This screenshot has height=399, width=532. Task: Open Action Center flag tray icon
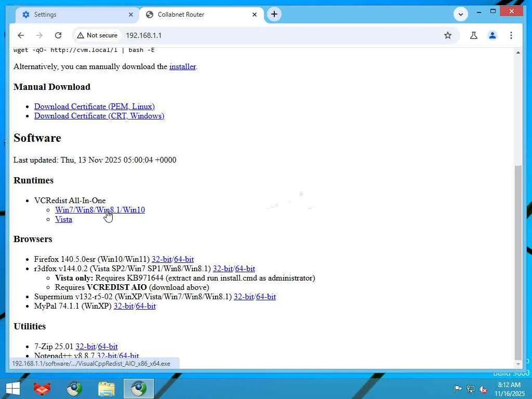pos(458,389)
